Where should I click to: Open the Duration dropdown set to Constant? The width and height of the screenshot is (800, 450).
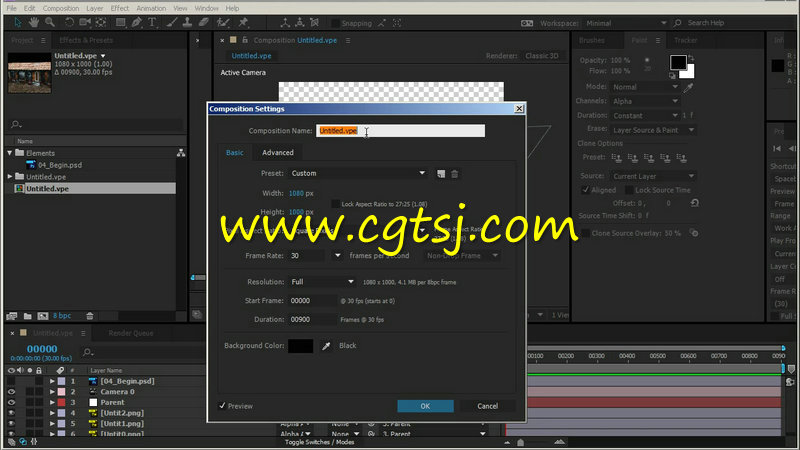[x=645, y=116]
